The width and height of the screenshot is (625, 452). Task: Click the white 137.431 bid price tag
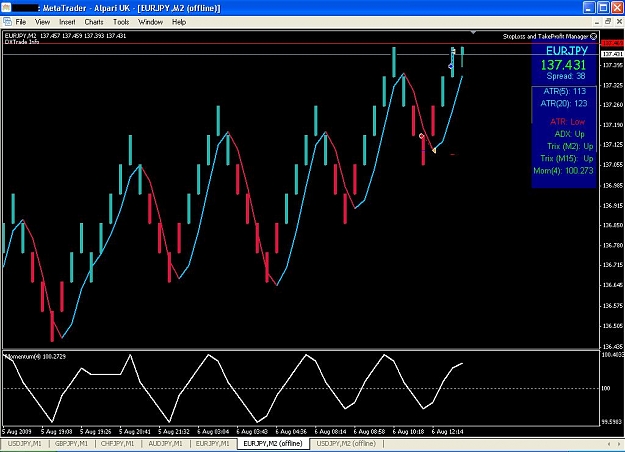tap(612, 54)
